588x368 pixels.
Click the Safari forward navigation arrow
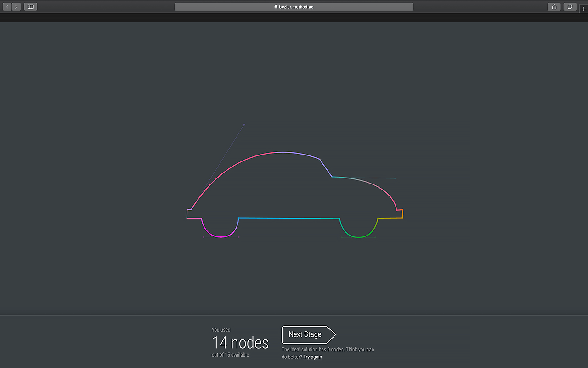(x=17, y=6)
